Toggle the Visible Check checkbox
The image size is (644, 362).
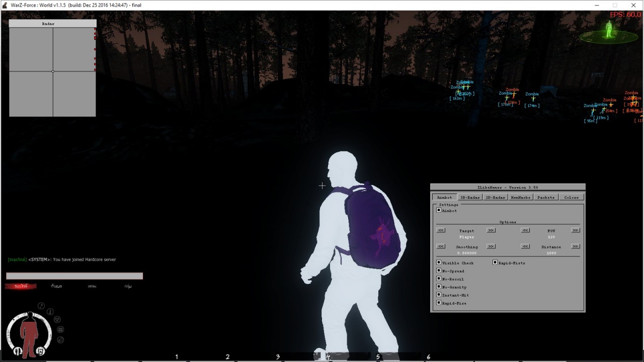439,262
